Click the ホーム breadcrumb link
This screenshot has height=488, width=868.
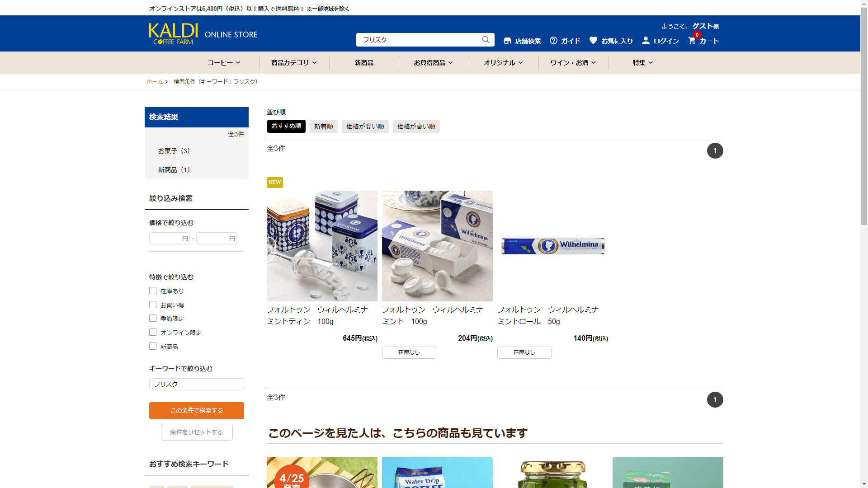(x=155, y=82)
